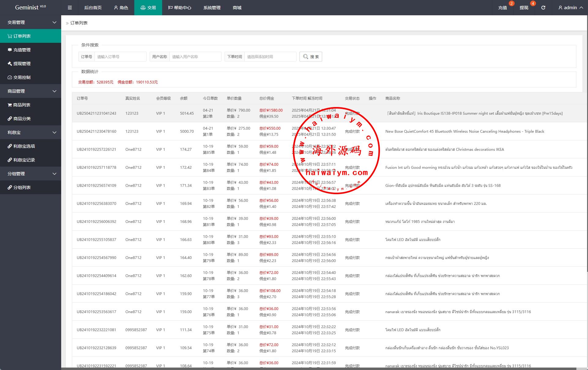Open 订单列表 with the cart icon
Screen dimensions: 588x370
tap(22, 36)
